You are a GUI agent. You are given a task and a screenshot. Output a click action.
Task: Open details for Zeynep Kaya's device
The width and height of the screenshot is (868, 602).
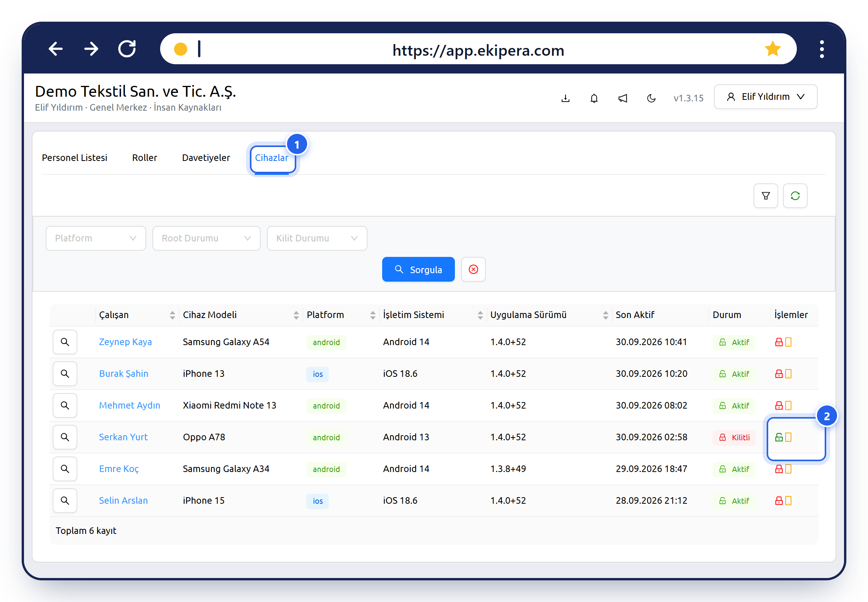click(x=65, y=342)
